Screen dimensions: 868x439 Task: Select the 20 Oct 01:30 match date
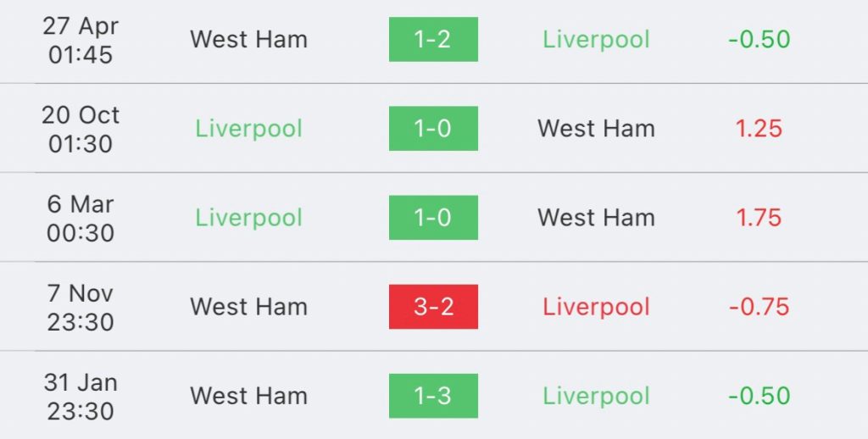81,129
